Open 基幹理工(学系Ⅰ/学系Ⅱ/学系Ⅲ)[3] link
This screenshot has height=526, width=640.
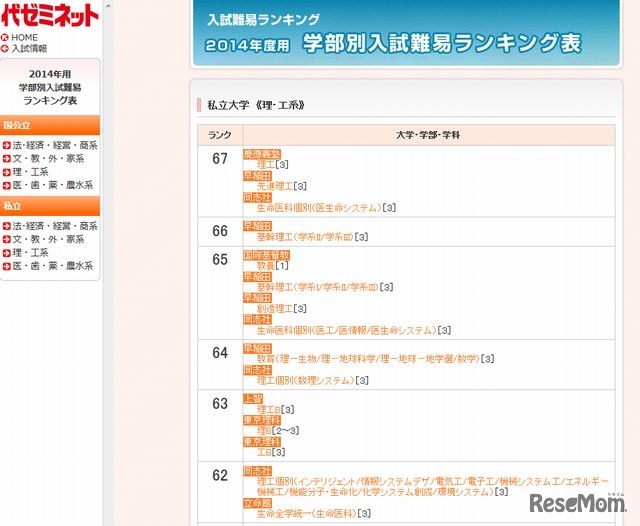point(325,287)
